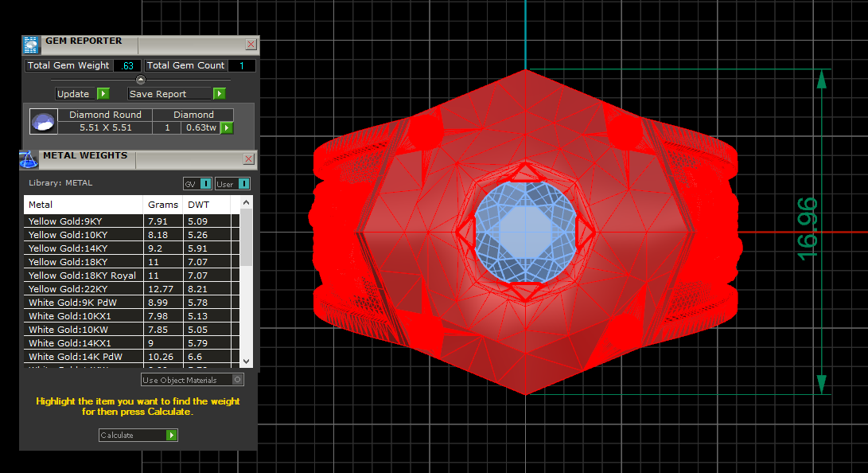The image size is (868, 473).
Task: Click green arrow next to 0.63tw
Action: click(x=227, y=127)
